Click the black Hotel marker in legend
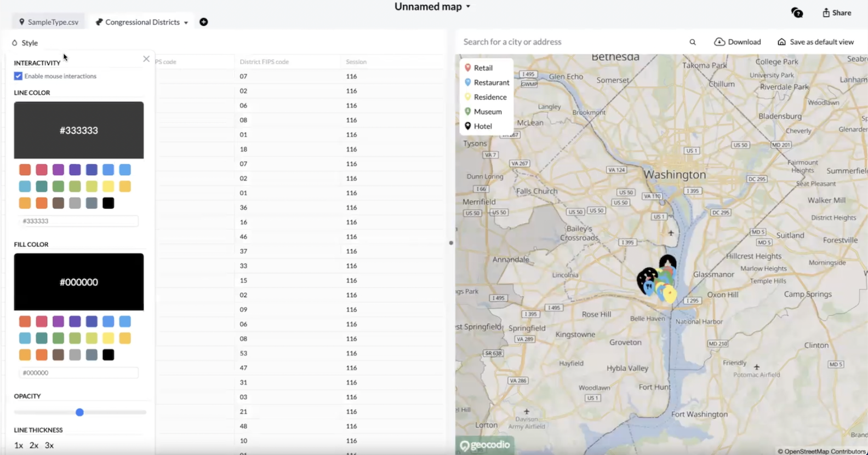The image size is (868, 455). [468, 126]
